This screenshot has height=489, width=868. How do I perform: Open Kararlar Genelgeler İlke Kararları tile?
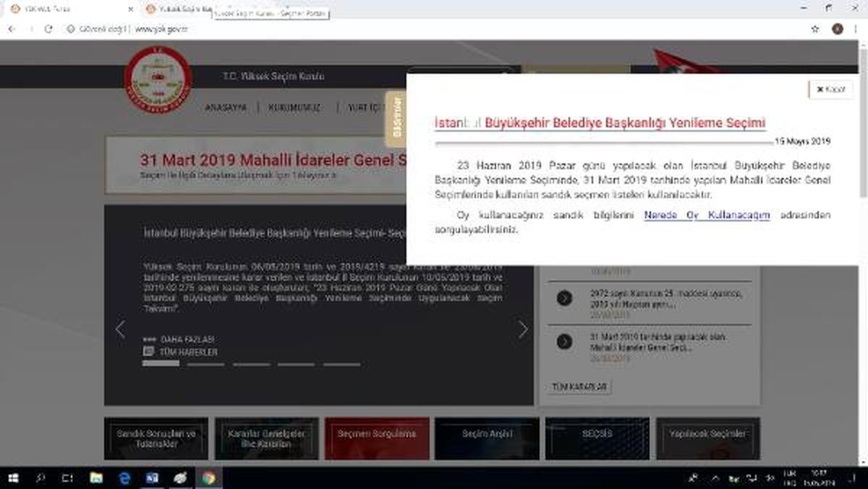click(x=266, y=438)
